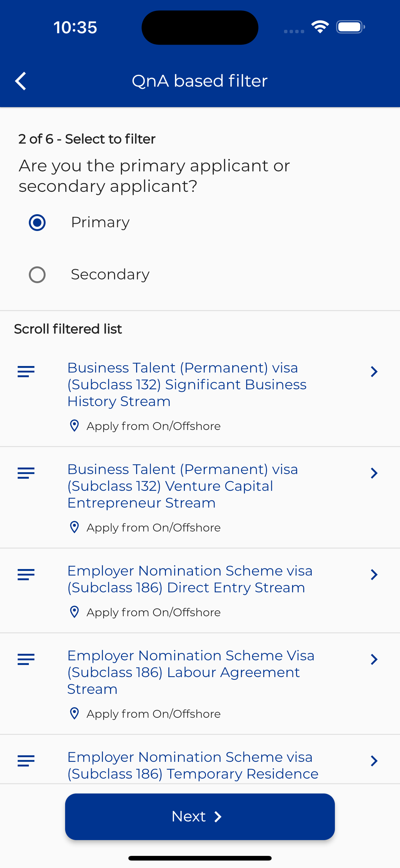
Task: Open chevron for Labour Agreement Stream
Action: (x=374, y=659)
